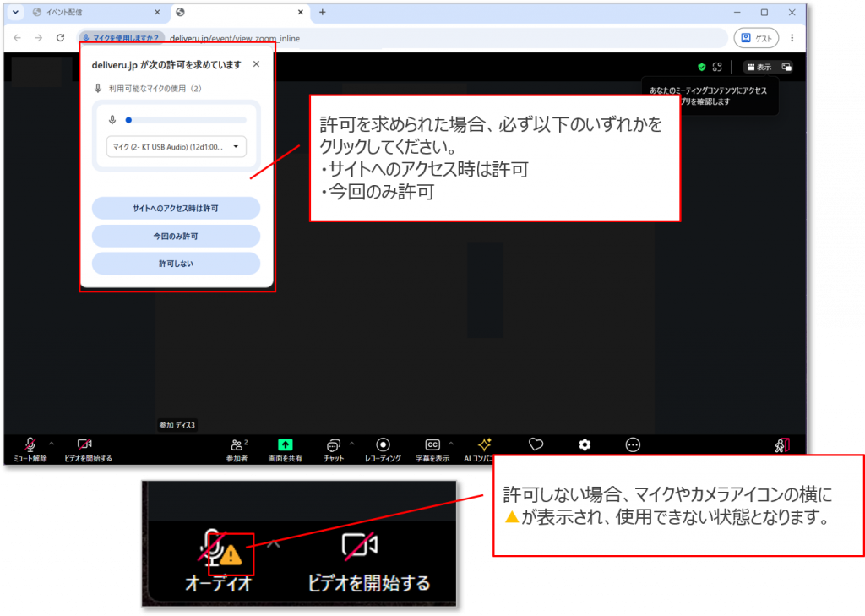Open the more options ellipsis icon
865x616 pixels.
(633, 444)
